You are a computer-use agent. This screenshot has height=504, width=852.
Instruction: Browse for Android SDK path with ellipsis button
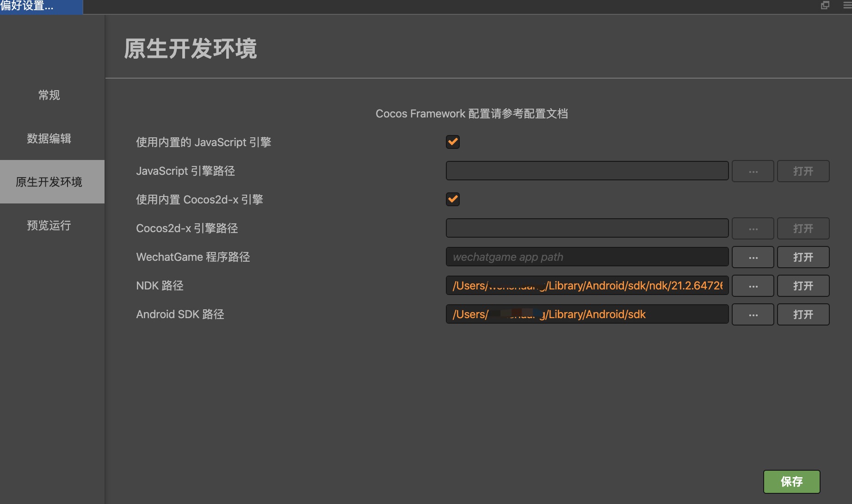point(753,314)
